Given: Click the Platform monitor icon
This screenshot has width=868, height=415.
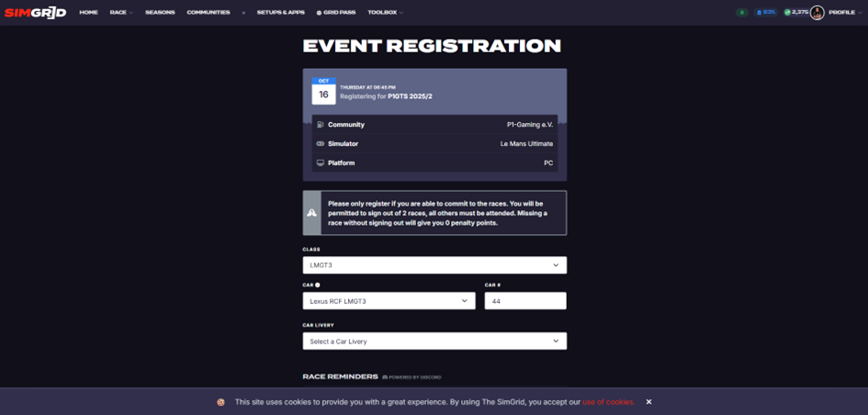Looking at the screenshot, I should click(321, 163).
